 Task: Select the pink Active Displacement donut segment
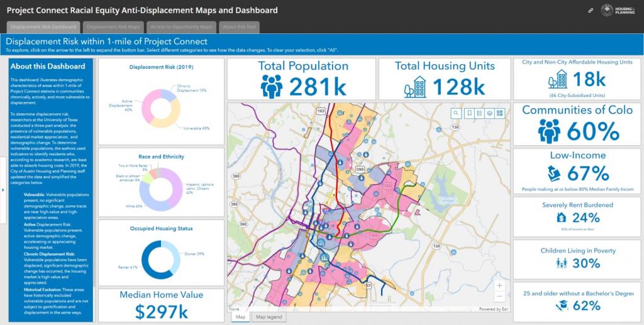(146, 104)
